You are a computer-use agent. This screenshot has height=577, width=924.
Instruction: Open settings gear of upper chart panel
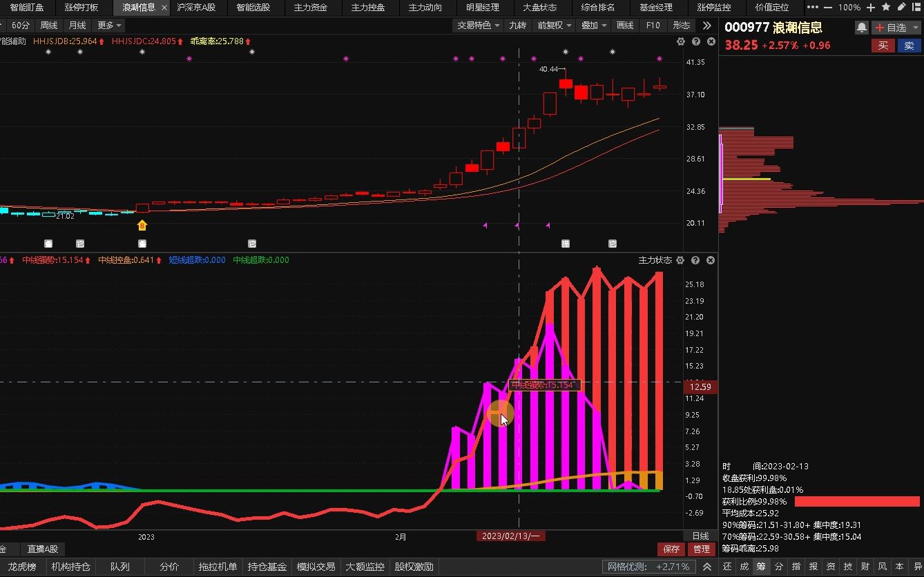tap(681, 41)
